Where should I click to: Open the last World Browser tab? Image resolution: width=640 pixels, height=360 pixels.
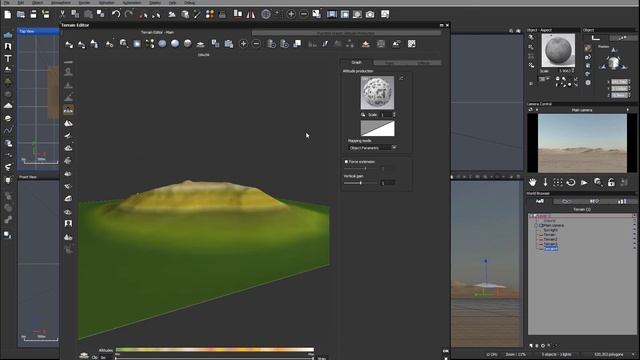[622, 201]
